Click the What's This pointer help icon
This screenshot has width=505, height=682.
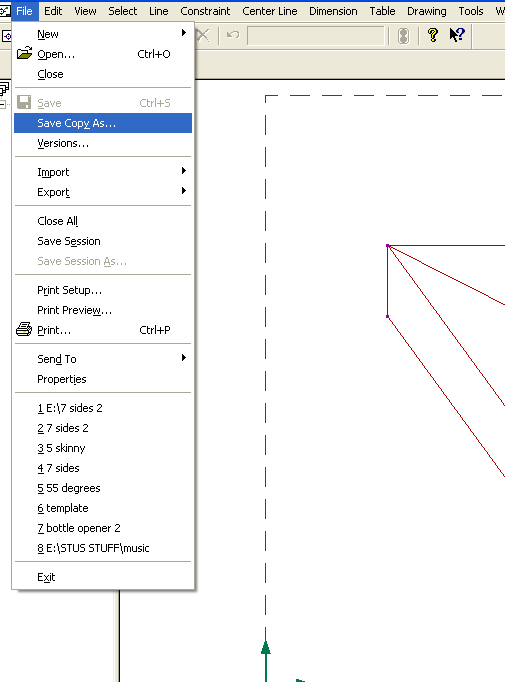[x=457, y=35]
